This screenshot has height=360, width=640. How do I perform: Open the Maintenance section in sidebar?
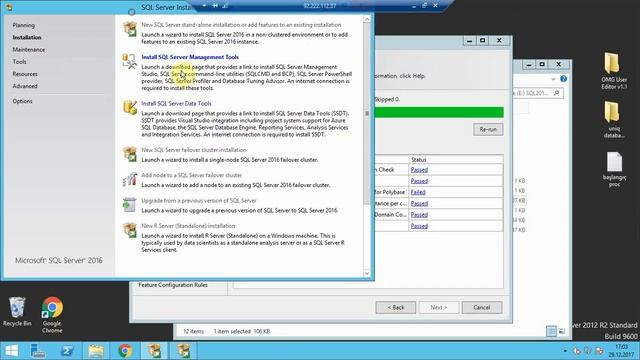[29, 49]
